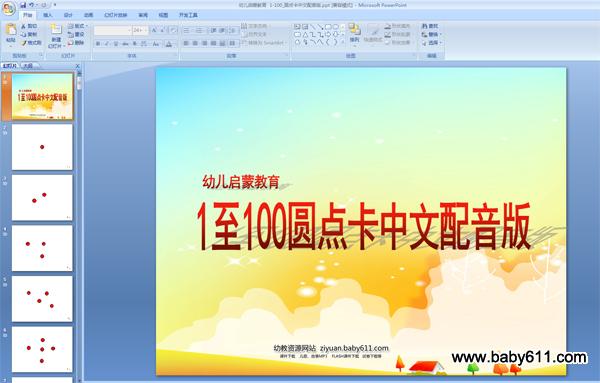Select the Format Painter brush icon

[x=24, y=43]
